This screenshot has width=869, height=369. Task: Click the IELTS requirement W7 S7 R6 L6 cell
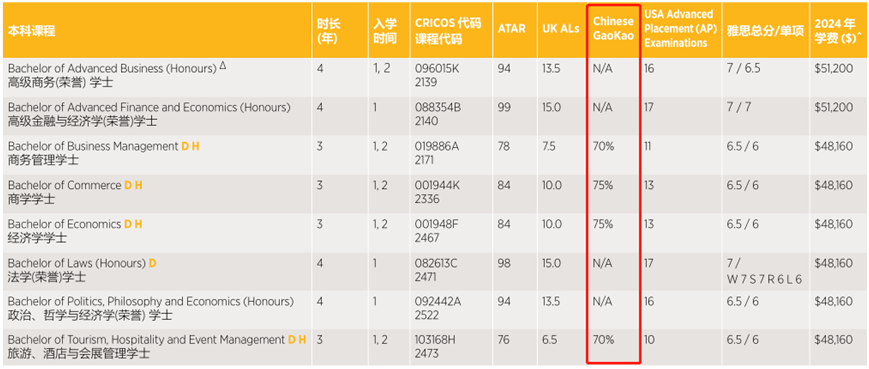tap(764, 271)
